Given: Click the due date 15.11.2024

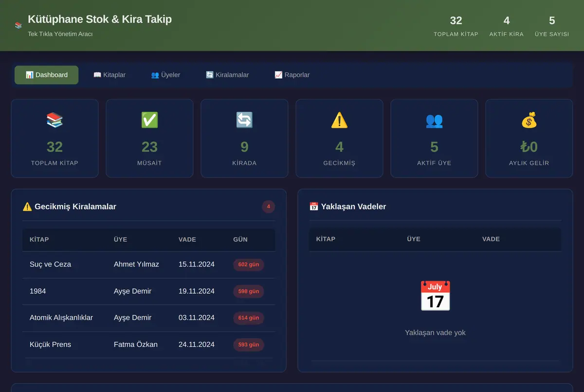Looking at the screenshot, I should coord(197,265).
